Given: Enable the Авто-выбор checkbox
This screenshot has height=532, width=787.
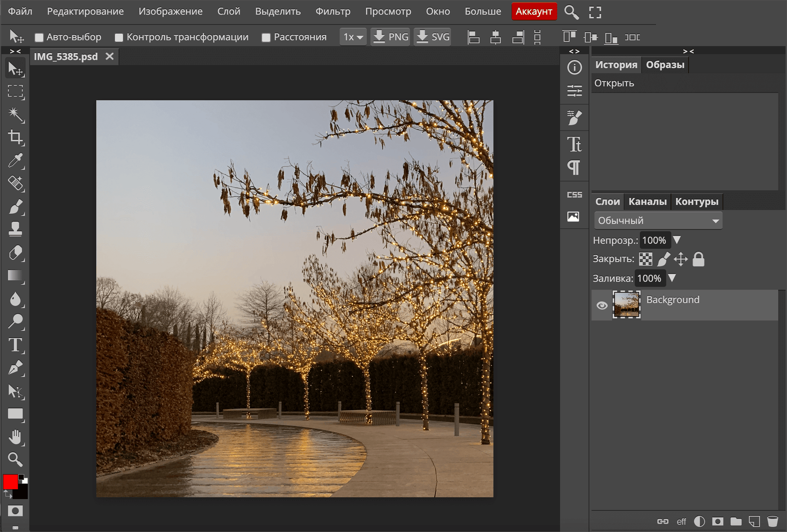Looking at the screenshot, I should tap(39, 37).
